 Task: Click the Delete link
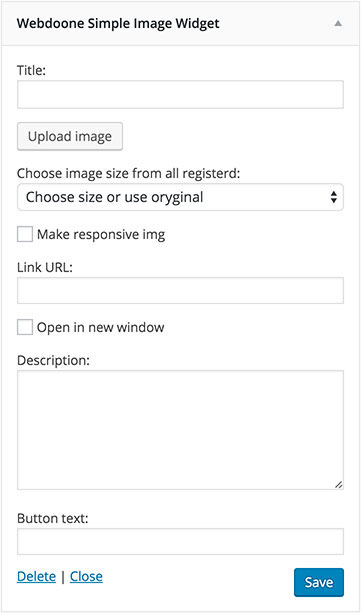pos(36,576)
